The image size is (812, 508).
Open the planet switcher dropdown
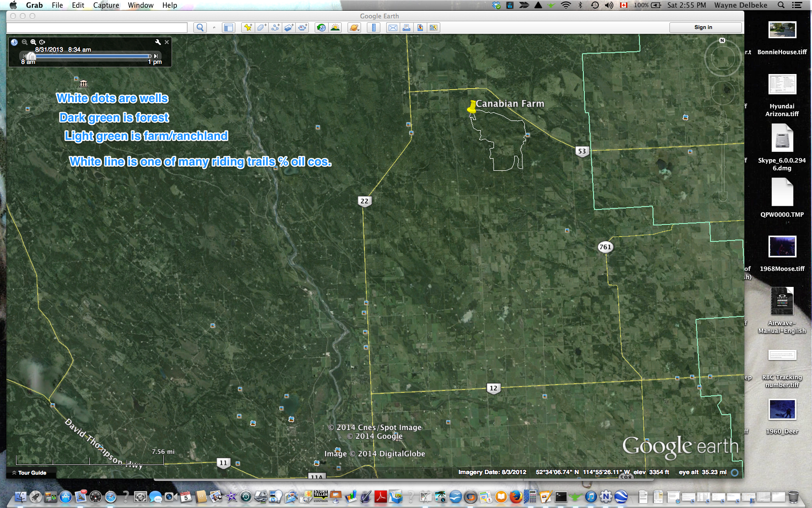click(354, 28)
